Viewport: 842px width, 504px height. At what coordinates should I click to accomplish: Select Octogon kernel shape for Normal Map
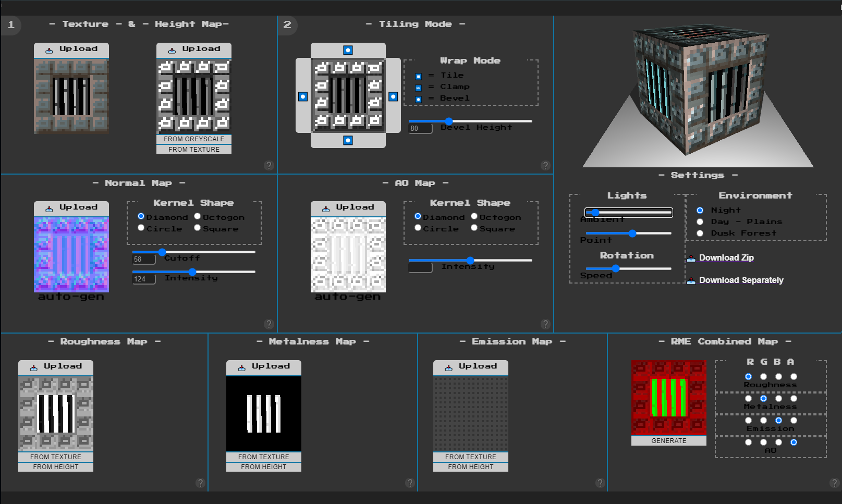pos(198,216)
